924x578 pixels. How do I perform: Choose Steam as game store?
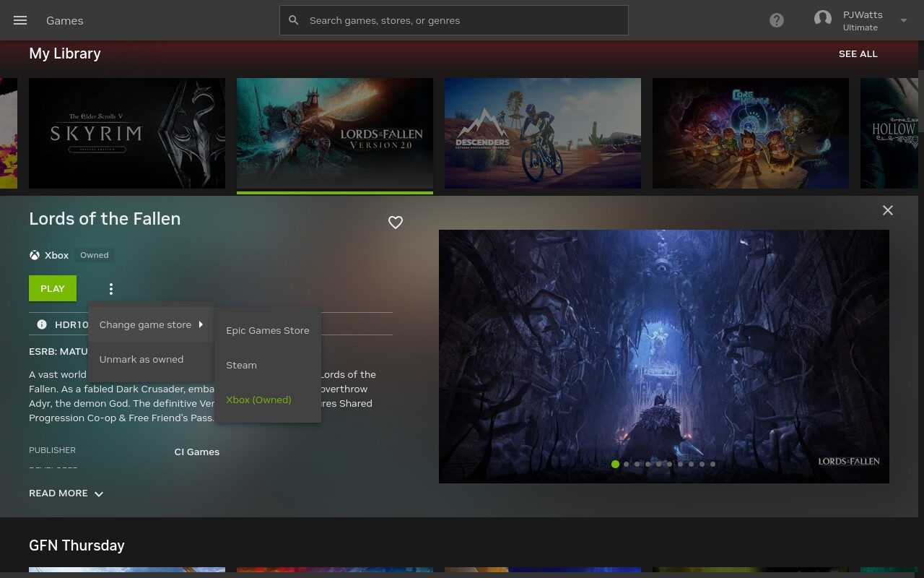click(268, 365)
